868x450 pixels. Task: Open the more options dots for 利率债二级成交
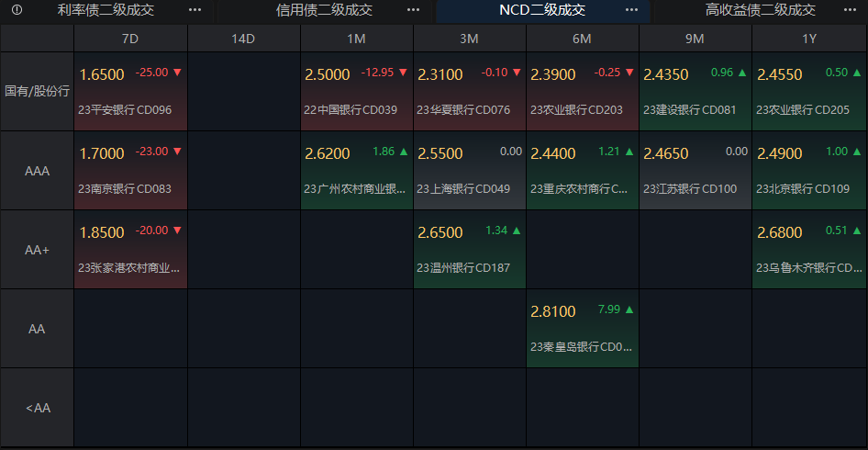(195, 10)
